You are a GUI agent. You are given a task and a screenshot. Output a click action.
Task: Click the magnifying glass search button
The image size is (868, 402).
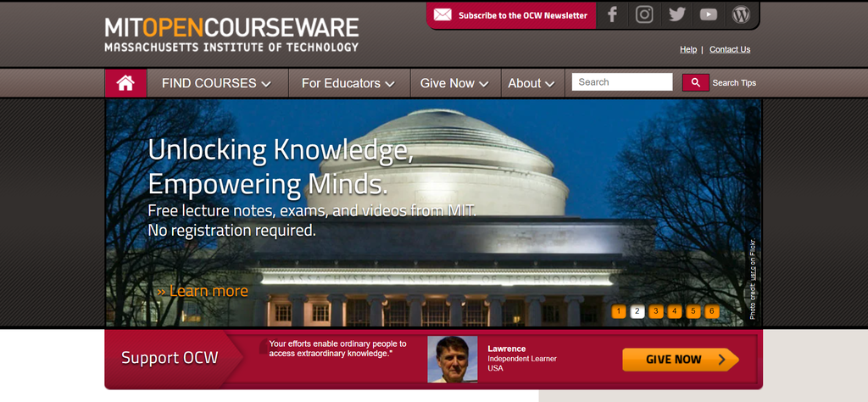coord(696,82)
